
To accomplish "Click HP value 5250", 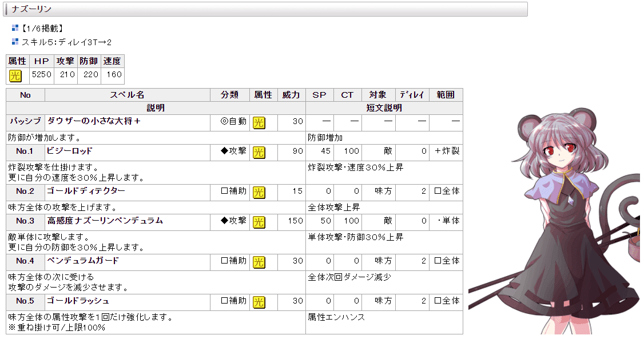I will coord(42,74).
